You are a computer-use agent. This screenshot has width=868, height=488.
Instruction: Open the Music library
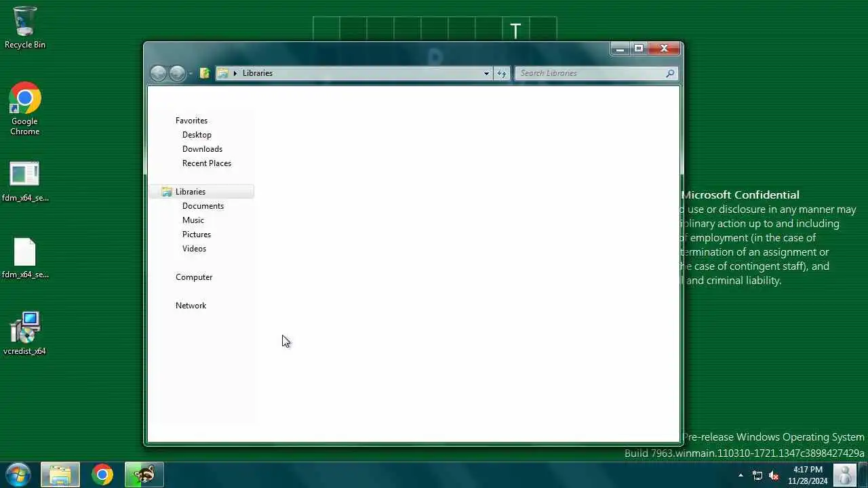click(193, 220)
